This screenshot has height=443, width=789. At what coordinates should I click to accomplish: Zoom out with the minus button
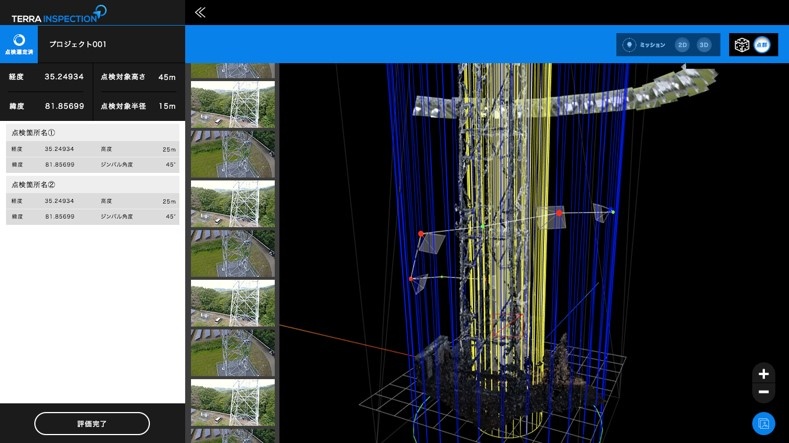[x=763, y=392]
